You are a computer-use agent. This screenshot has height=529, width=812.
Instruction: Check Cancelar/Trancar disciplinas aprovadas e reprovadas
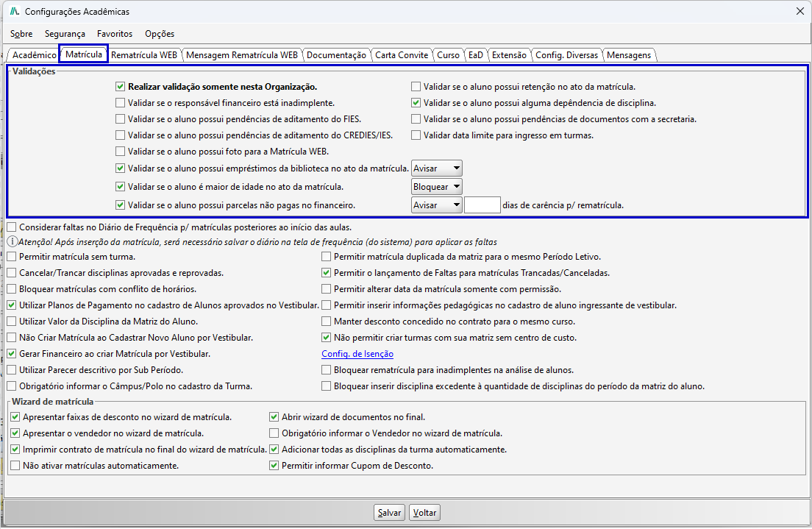click(x=11, y=272)
